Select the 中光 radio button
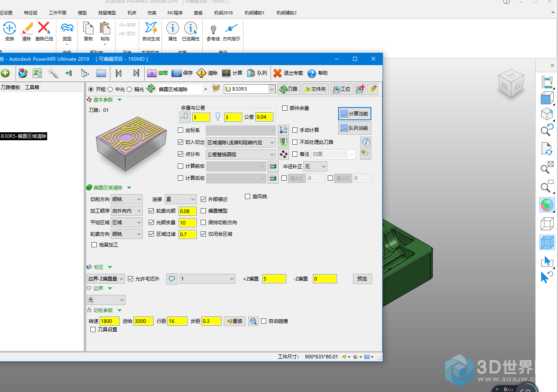The width and height of the screenshot is (558, 392). point(110,90)
